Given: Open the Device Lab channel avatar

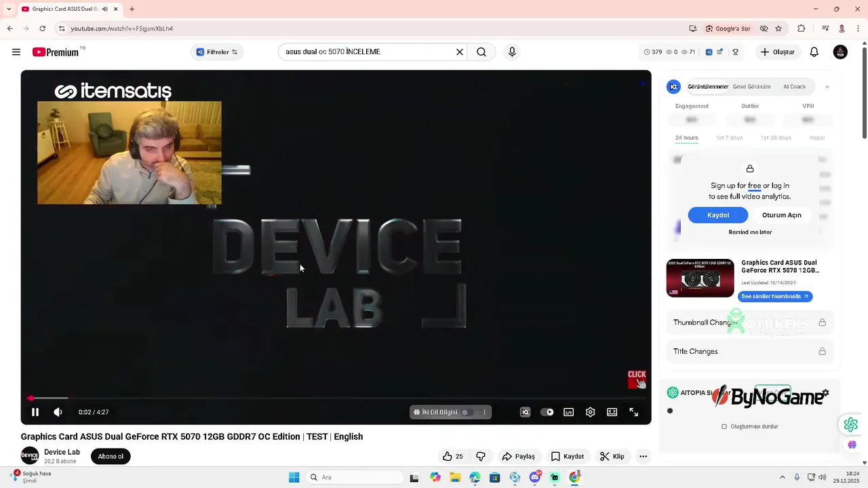Looking at the screenshot, I should click(x=30, y=456).
